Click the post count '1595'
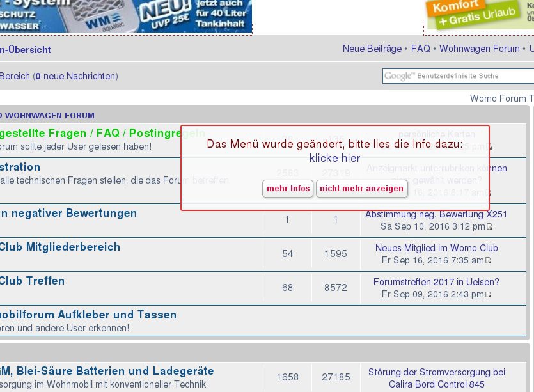 [336, 254]
